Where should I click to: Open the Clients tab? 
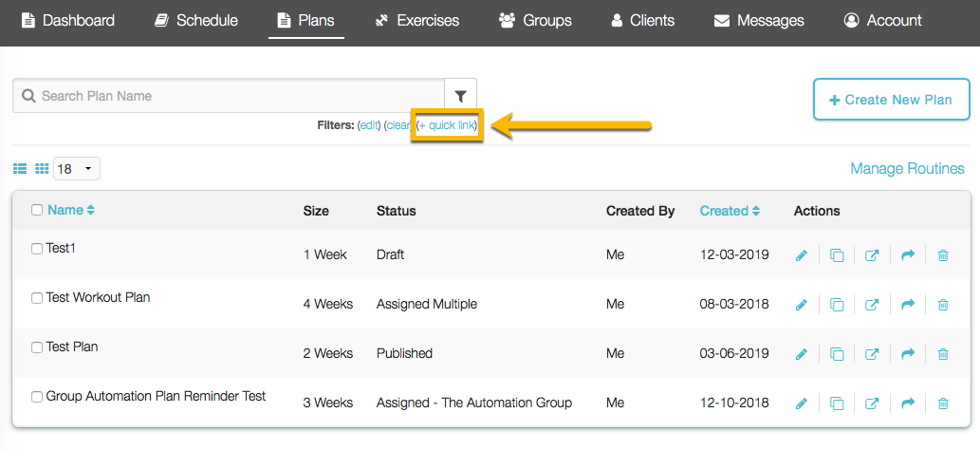(642, 20)
